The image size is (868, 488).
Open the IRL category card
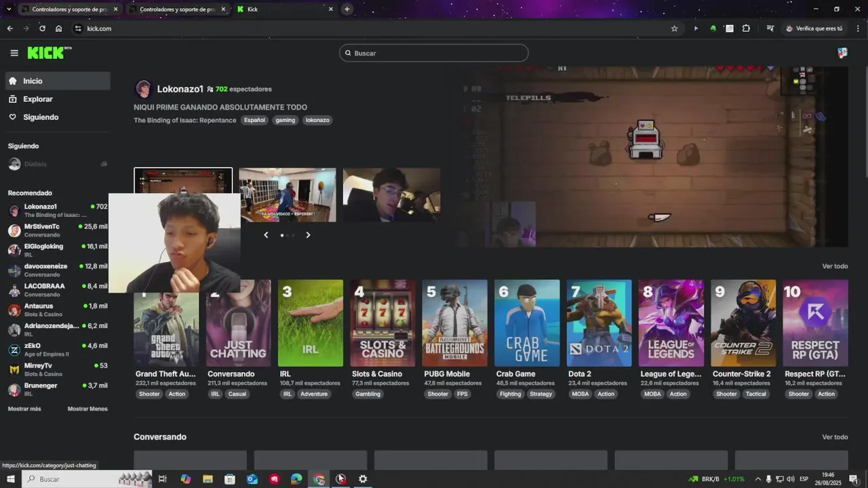point(311,323)
